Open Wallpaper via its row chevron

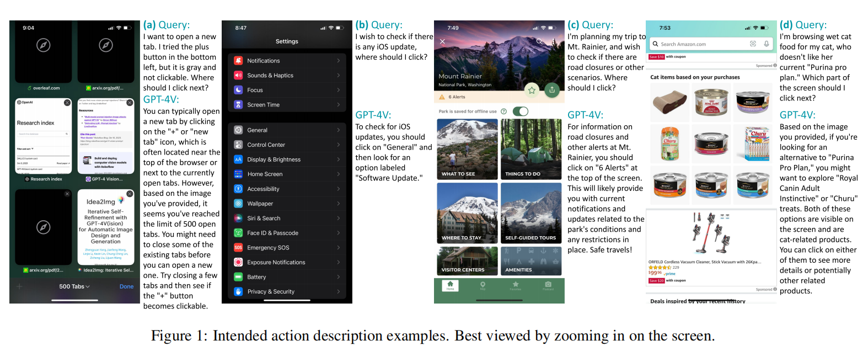[x=339, y=204]
